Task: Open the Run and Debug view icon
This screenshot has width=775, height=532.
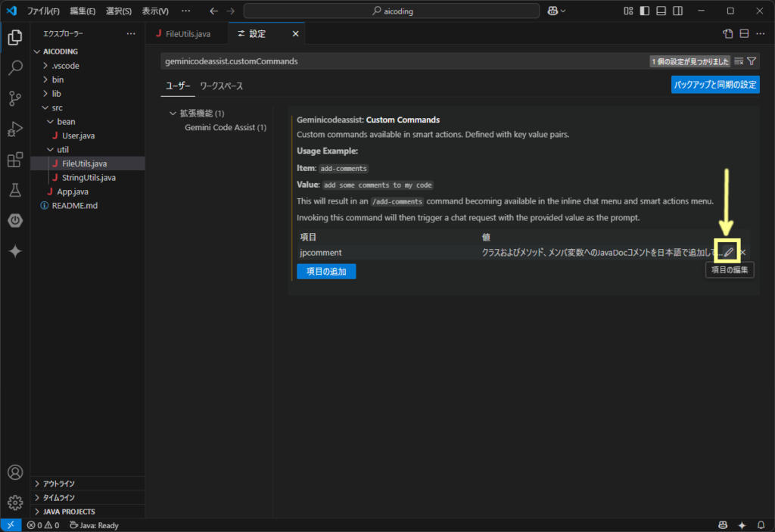Action: point(15,129)
